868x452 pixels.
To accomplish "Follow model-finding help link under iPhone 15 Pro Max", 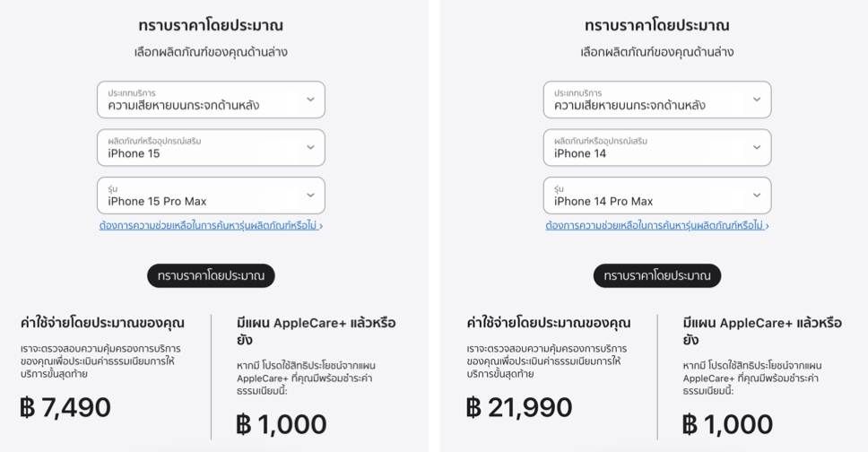I will [211, 226].
